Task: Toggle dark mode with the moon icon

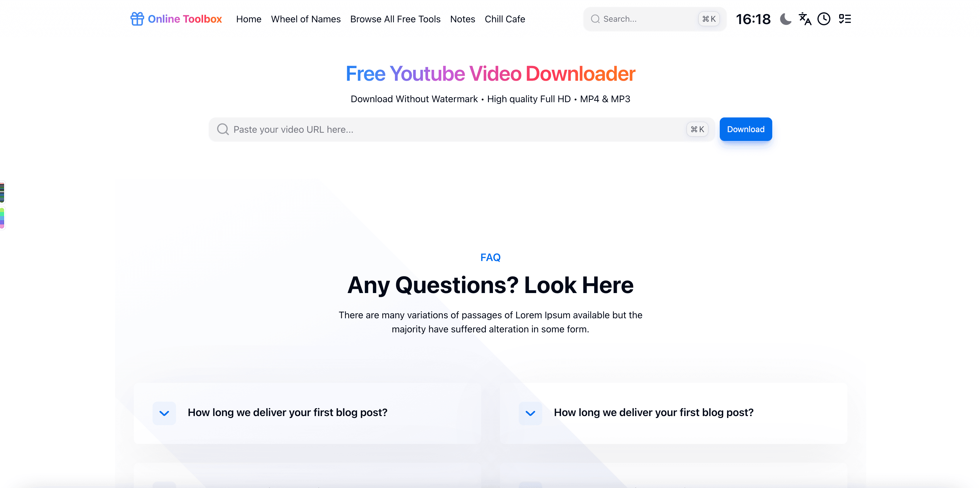Action: [785, 19]
